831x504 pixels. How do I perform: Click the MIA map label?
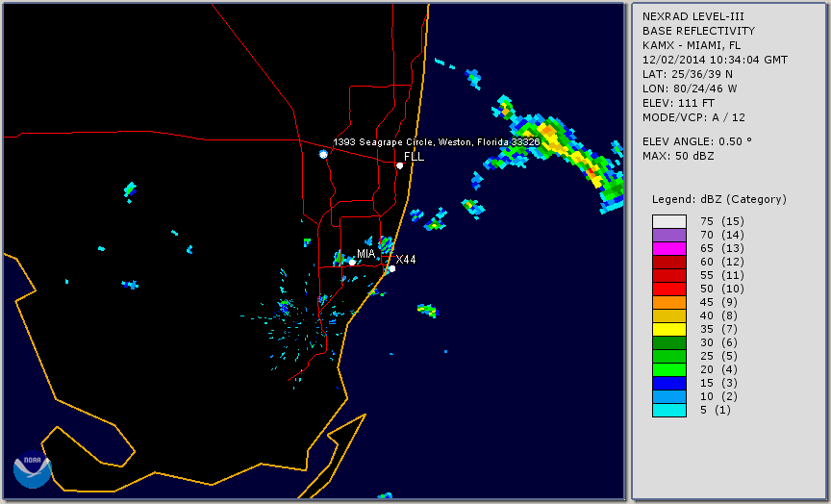click(x=365, y=254)
